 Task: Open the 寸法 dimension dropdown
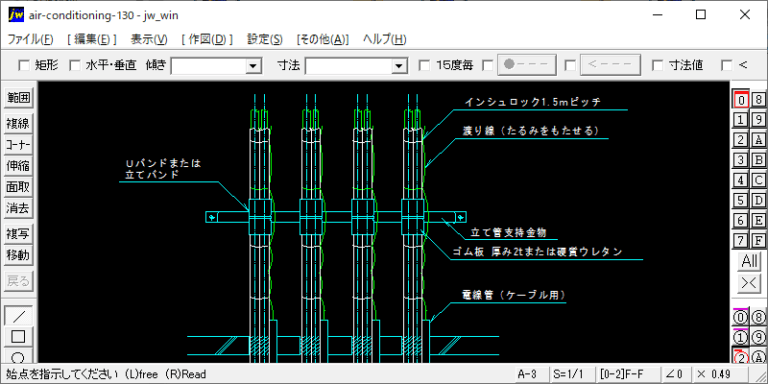(x=399, y=66)
